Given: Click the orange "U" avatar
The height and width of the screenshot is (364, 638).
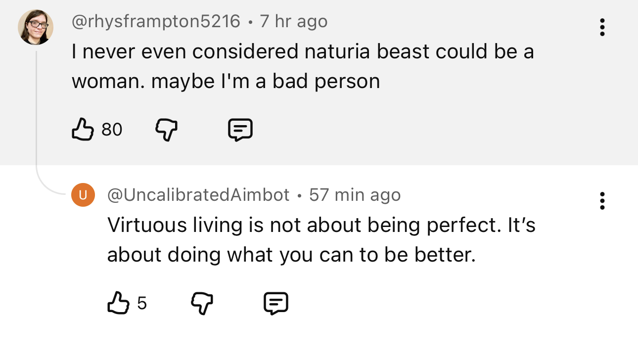Looking at the screenshot, I should [83, 195].
